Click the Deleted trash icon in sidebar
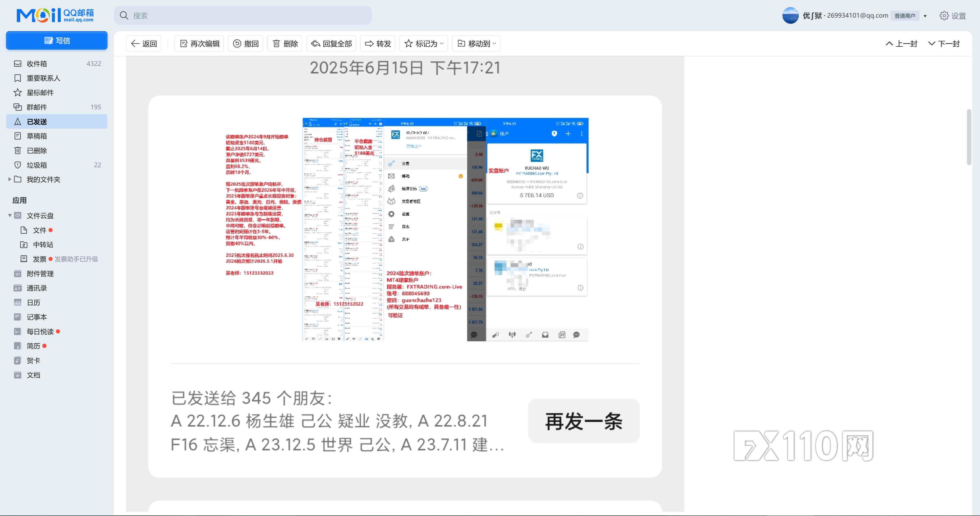The width and height of the screenshot is (980, 516). click(x=18, y=150)
